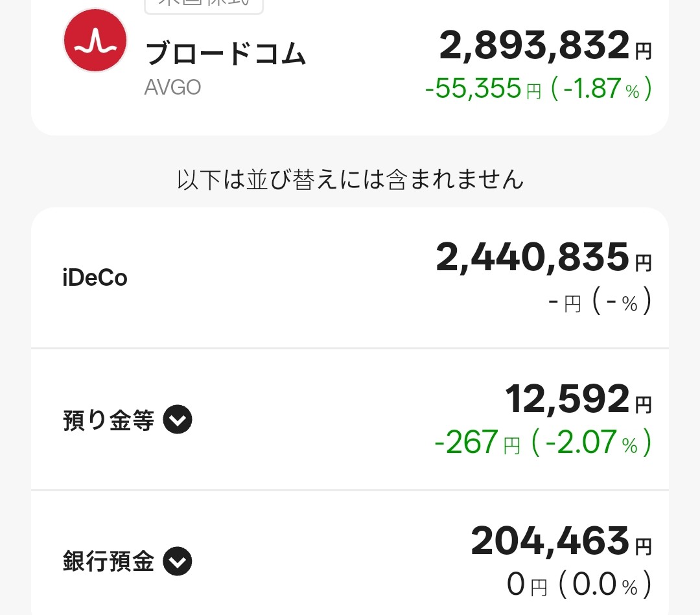Image resolution: width=700 pixels, height=615 pixels.
Task: Expand the 預り金等 chevron arrow
Action: tap(178, 421)
